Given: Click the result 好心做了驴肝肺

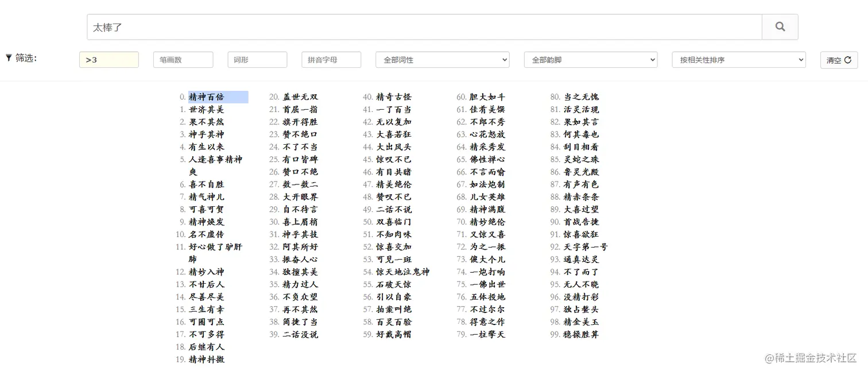Looking at the screenshot, I should point(216,253).
